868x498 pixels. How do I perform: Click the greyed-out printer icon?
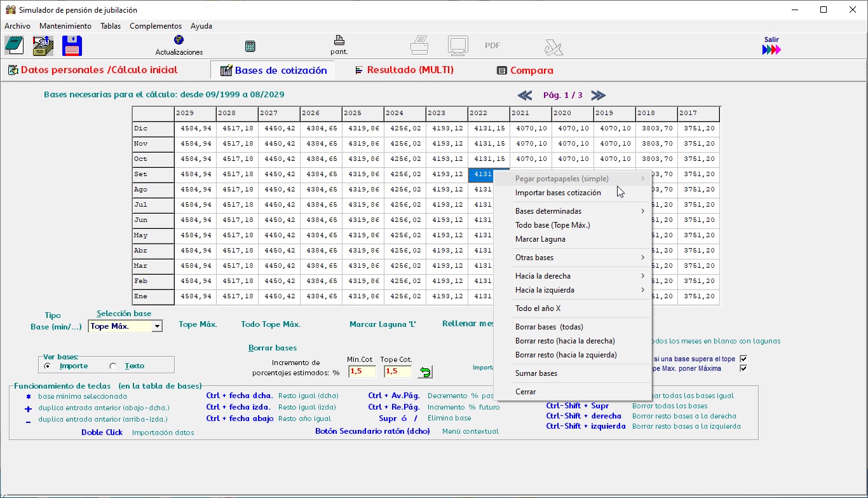click(x=419, y=46)
